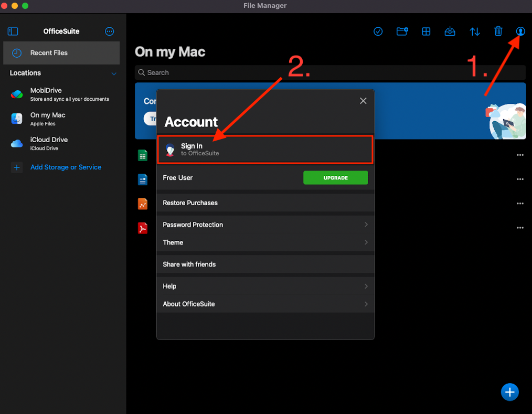Create new folder via toolbar icon
Image resolution: width=532 pixels, height=414 pixels.
click(402, 31)
